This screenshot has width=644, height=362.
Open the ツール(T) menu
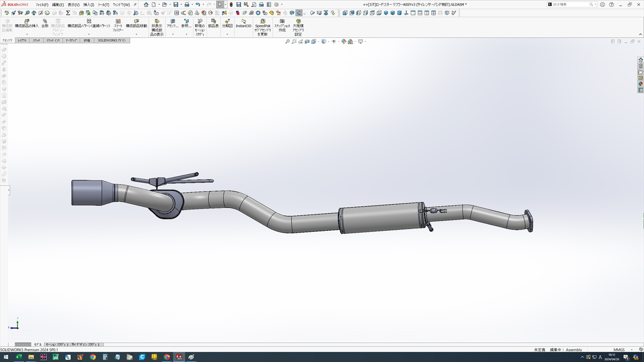pos(103,5)
